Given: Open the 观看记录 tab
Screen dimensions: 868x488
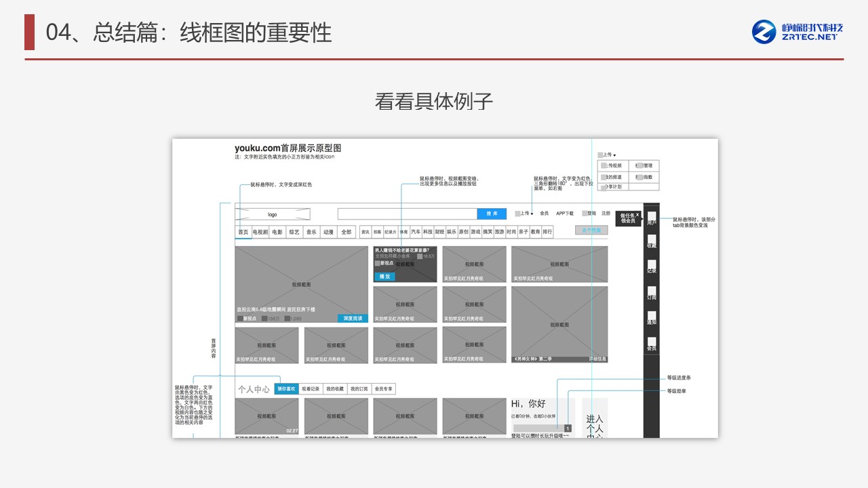Looking at the screenshot, I should pos(311,389).
